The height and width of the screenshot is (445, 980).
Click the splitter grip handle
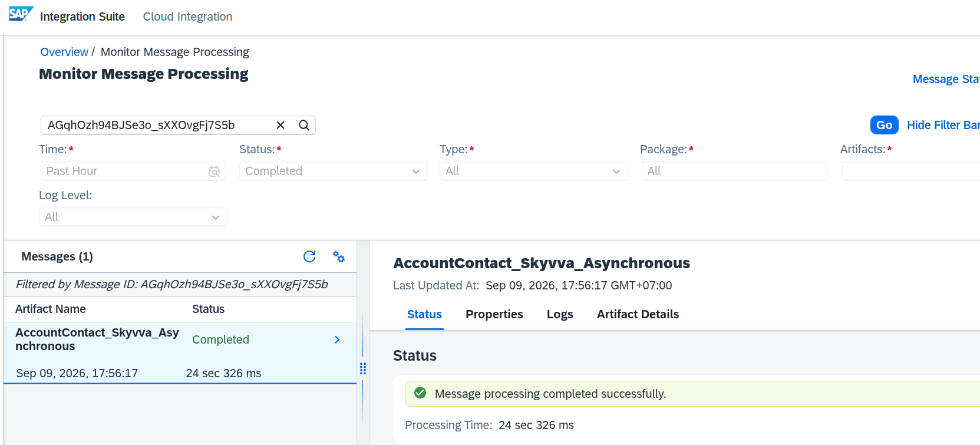363,368
